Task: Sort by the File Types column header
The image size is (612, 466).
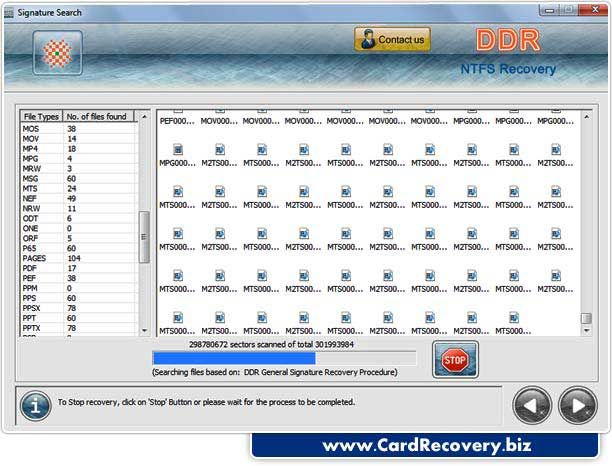Action: point(41,116)
